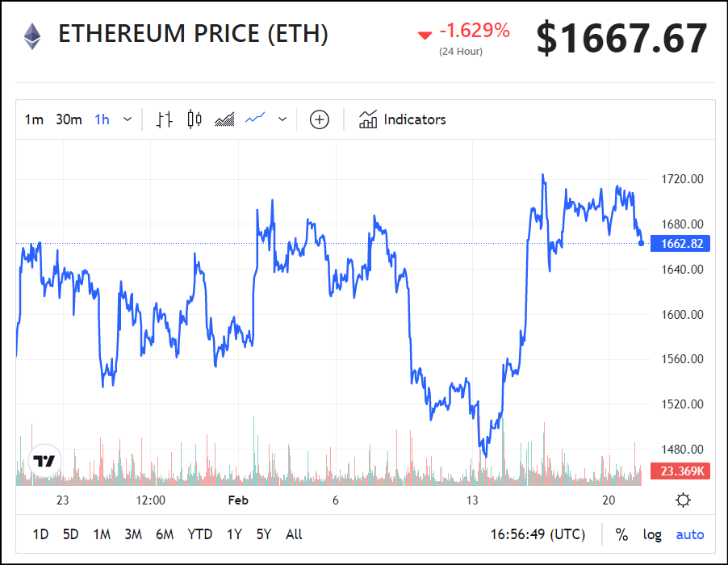Click the 1662.82 current price label
The image size is (728, 565).
(x=680, y=243)
